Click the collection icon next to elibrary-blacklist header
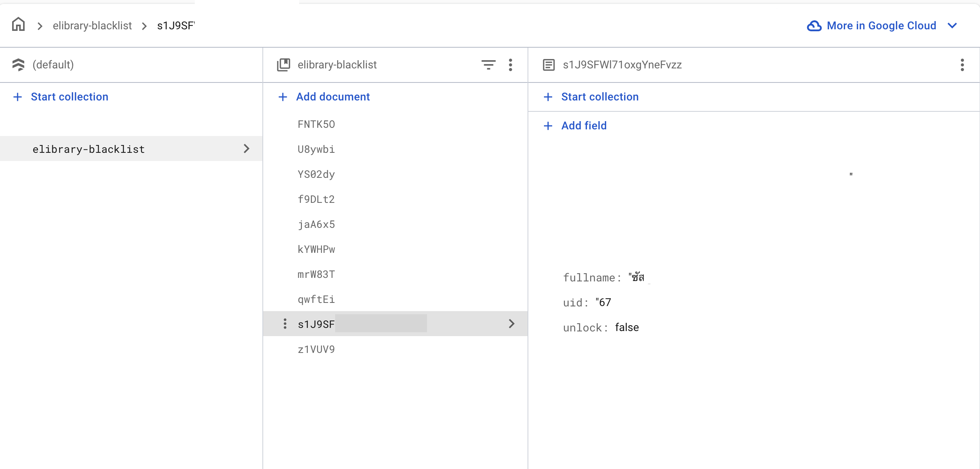 pos(283,64)
